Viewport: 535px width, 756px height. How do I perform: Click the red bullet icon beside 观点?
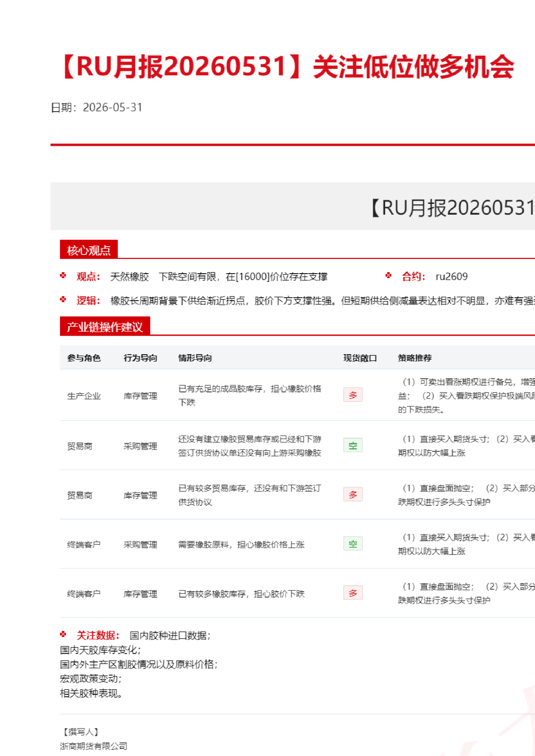coord(63,275)
